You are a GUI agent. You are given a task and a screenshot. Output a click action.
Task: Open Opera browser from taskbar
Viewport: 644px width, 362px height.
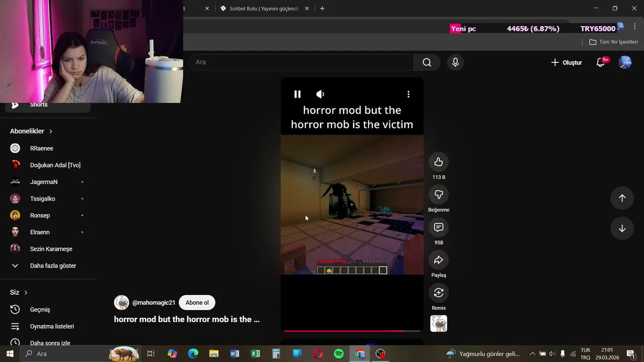pyautogui.click(x=318, y=353)
